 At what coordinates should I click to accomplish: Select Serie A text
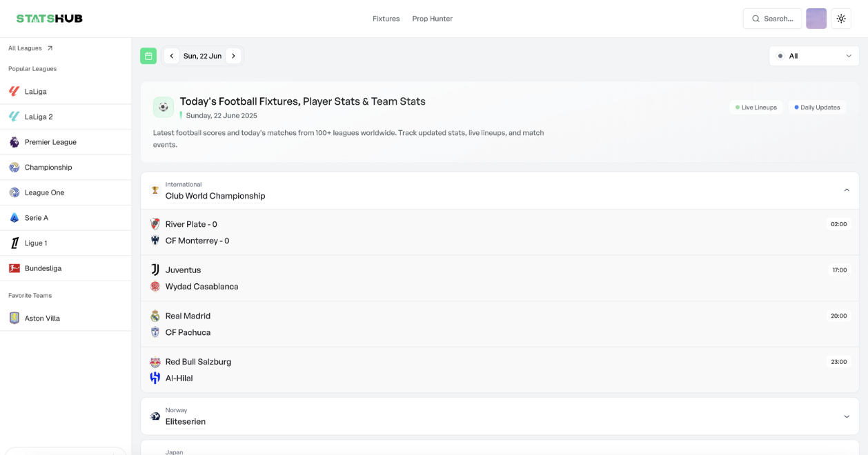click(37, 218)
